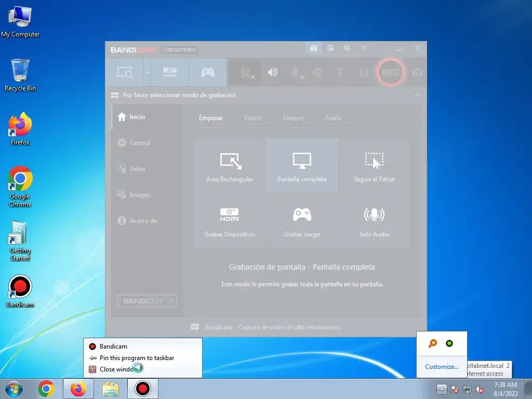Switch to the Audio tab

coord(333,118)
